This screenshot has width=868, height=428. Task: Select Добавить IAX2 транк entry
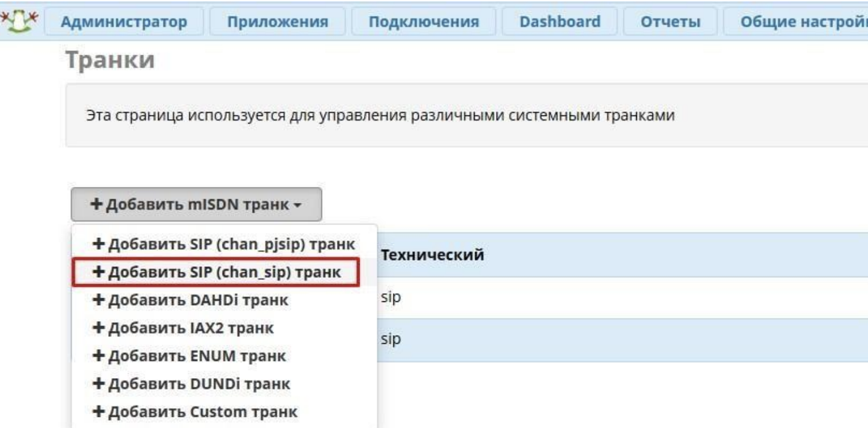[183, 328]
